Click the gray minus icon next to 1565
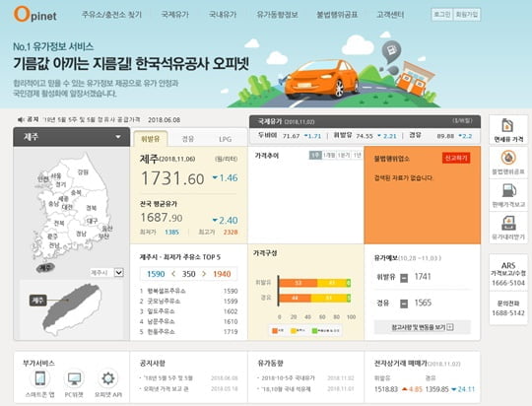Viewport: 532px width, 406px height. pos(404,304)
